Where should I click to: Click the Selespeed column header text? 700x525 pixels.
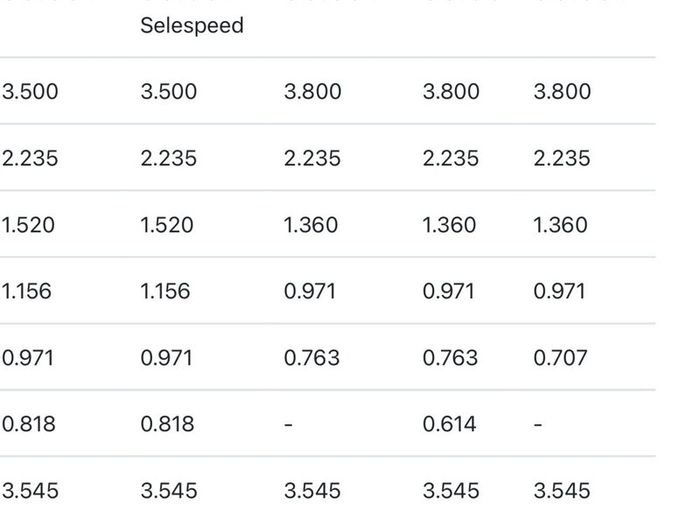coord(192,25)
